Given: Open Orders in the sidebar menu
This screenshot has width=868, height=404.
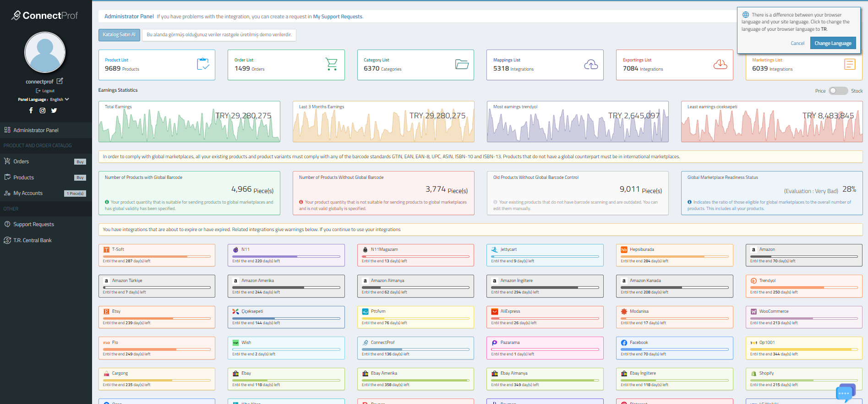Looking at the screenshot, I should click(x=21, y=161).
